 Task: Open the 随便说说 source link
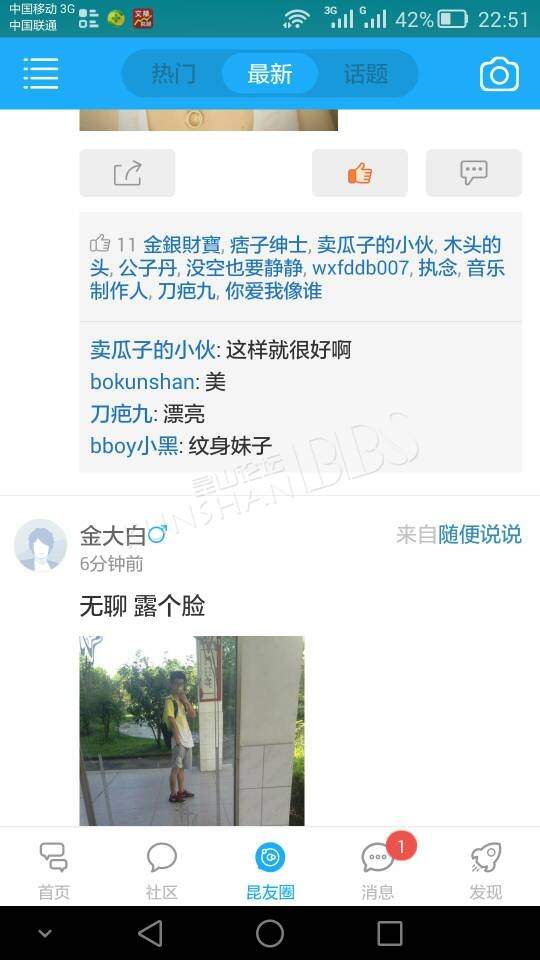[x=479, y=534]
